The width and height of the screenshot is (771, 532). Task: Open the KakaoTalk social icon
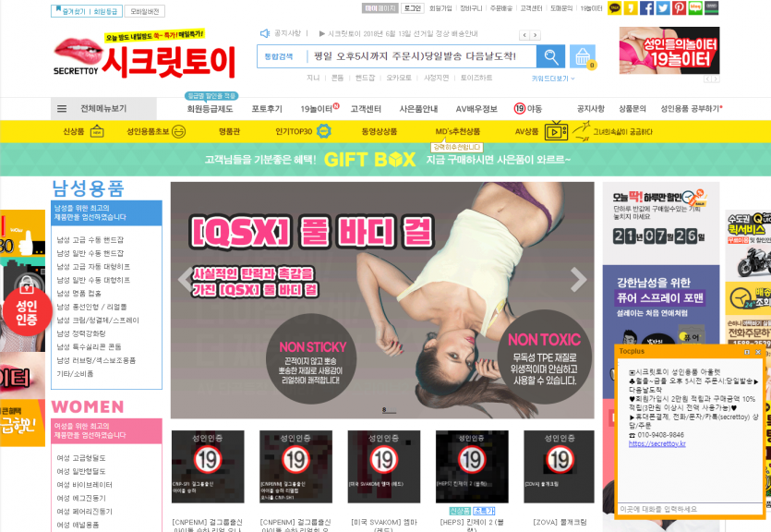615,8
